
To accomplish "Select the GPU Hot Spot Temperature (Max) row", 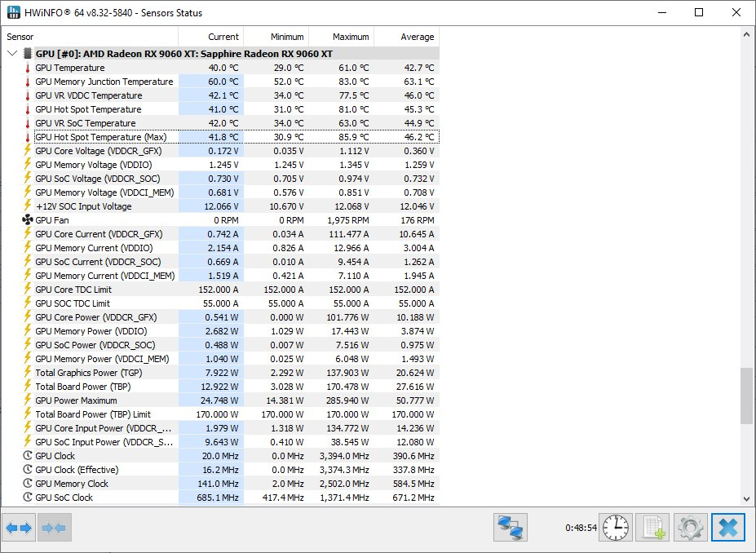I will (237, 137).
